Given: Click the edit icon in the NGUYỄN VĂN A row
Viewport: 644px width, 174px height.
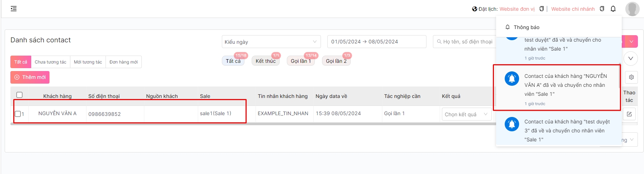Looking at the screenshot, I should click(x=629, y=114).
